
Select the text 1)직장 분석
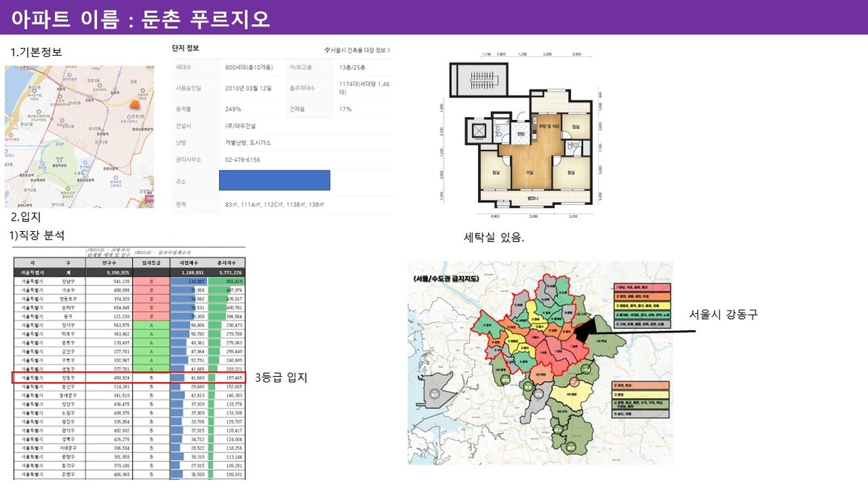[36, 235]
